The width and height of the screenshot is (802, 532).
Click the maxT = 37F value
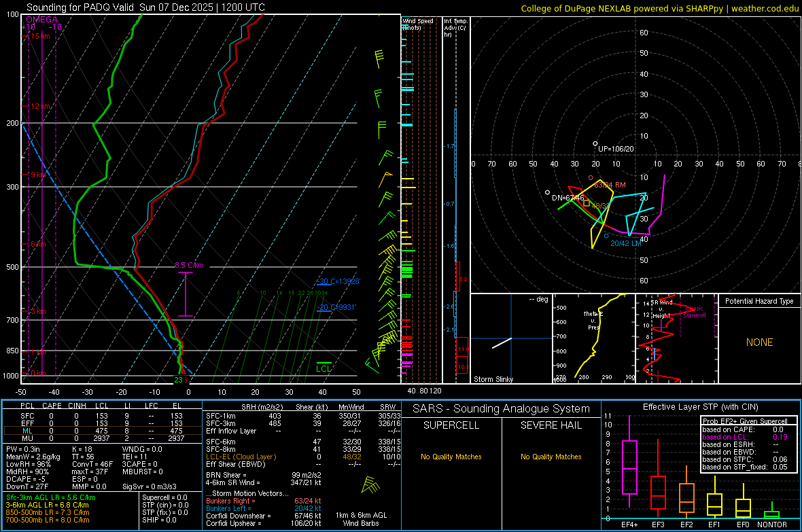point(90,472)
